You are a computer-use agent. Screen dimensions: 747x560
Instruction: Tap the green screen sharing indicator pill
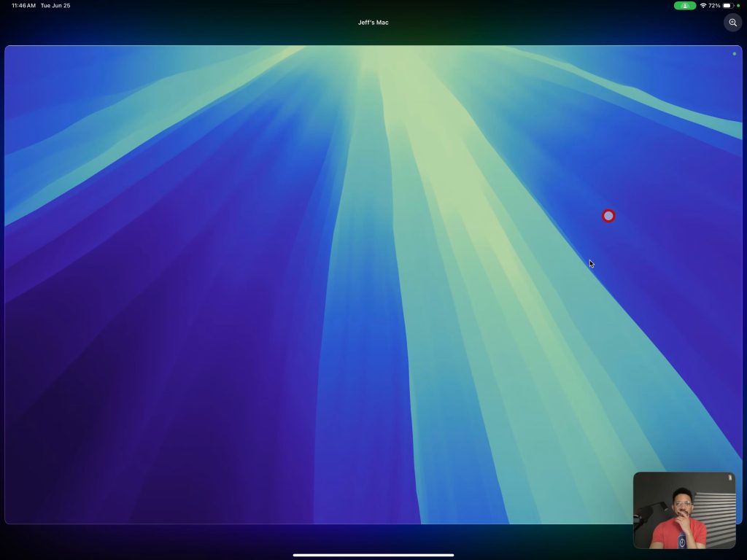684,6
